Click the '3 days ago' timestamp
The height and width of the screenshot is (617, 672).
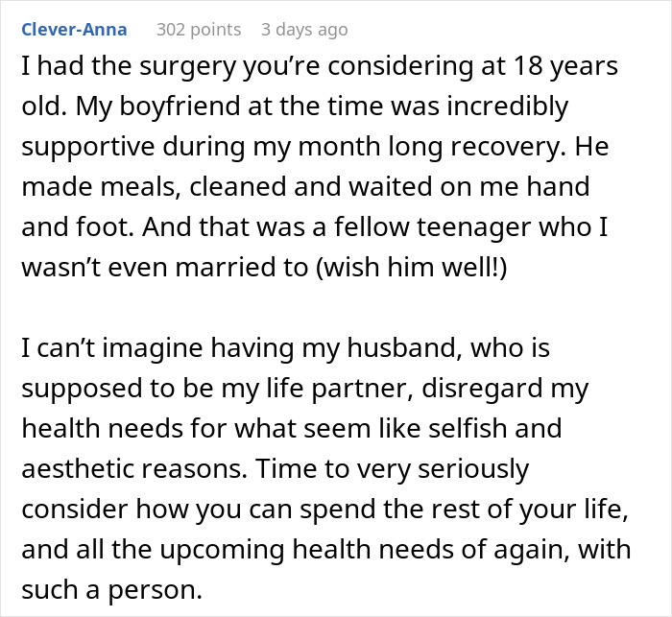coord(304,30)
